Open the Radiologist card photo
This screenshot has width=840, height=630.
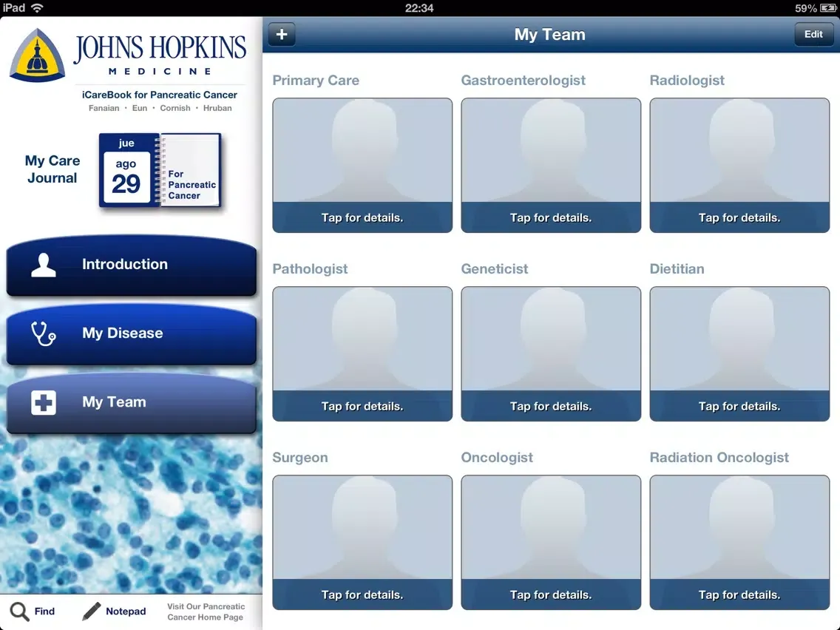coord(739,150)
